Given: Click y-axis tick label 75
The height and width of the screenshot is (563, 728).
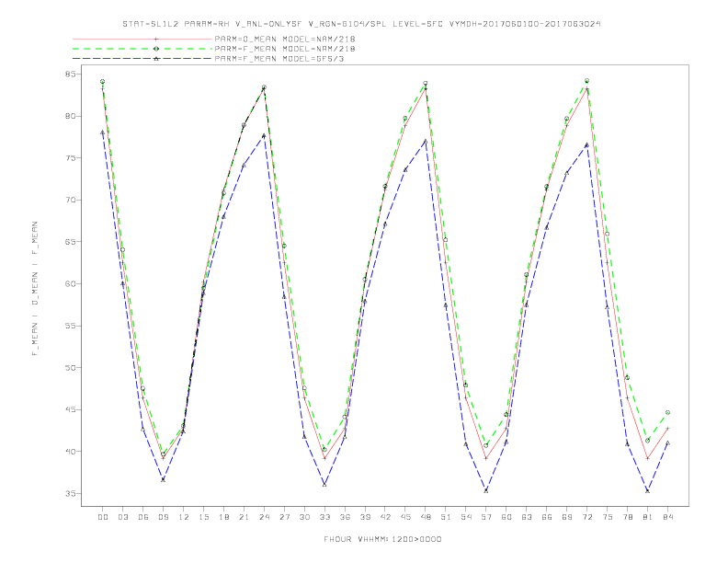Looking at the screenshot, I should click(70, 158).
